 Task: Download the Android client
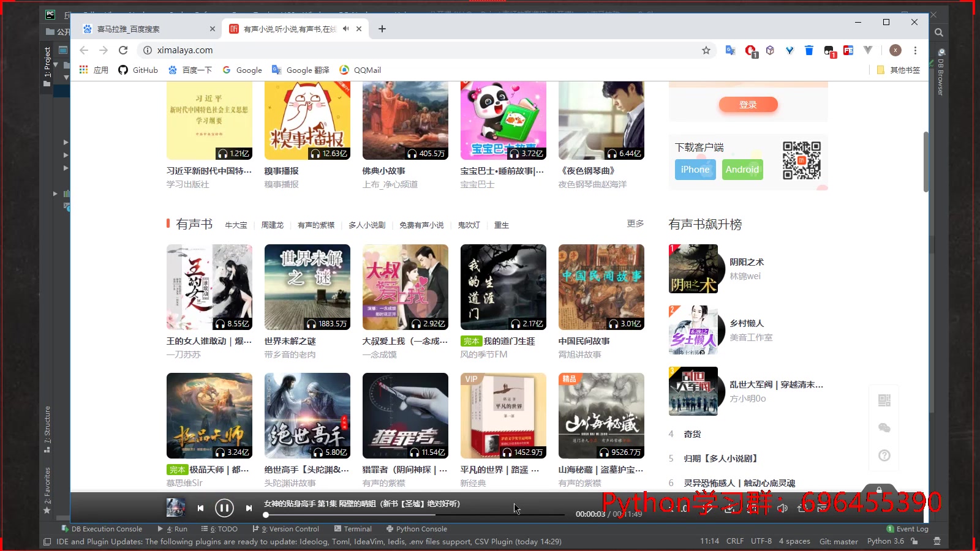click(x=742, y=170)
